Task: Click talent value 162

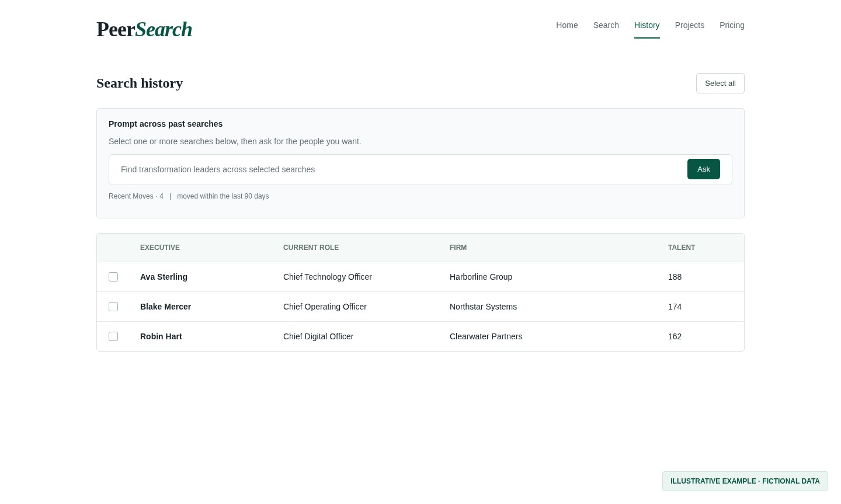Action: pyautogui.click(x=675, y=336)
